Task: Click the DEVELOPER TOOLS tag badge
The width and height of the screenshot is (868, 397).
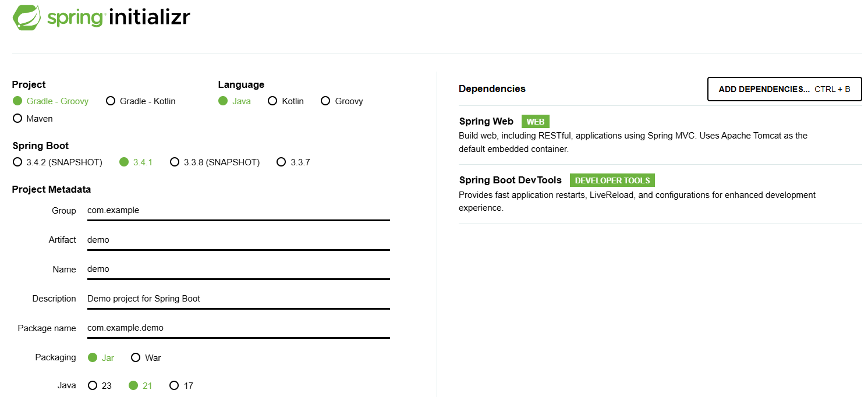Action: click(x=612, y=180)
